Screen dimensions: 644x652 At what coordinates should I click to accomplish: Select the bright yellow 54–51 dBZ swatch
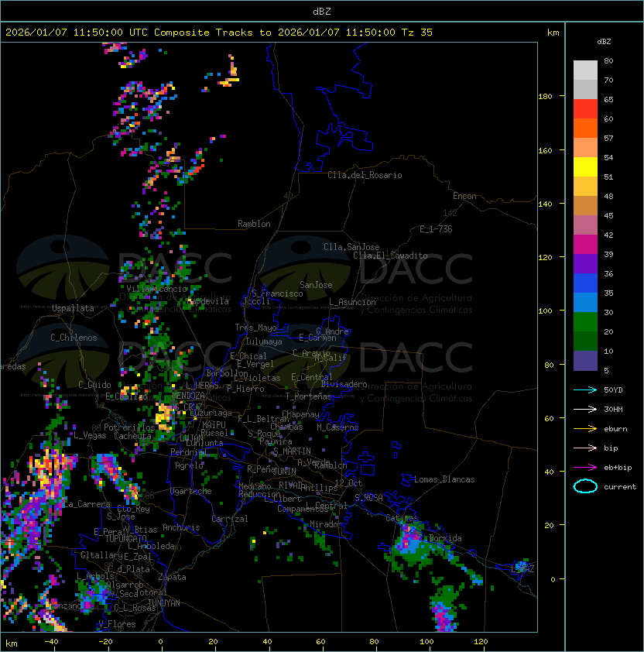click(585, 167)
